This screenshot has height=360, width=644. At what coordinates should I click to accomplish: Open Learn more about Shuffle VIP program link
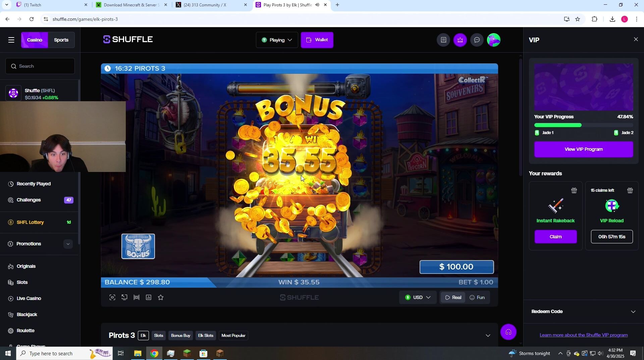click(584, 335)
